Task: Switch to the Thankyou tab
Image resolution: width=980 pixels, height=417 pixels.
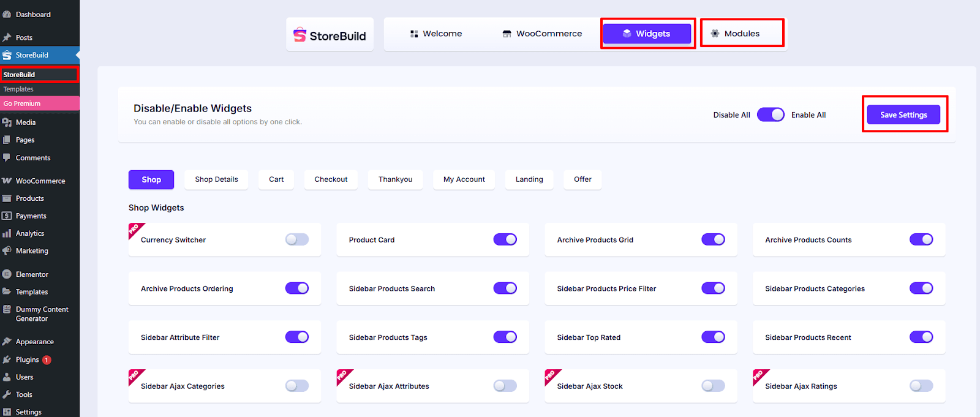Action: (396, 179)
